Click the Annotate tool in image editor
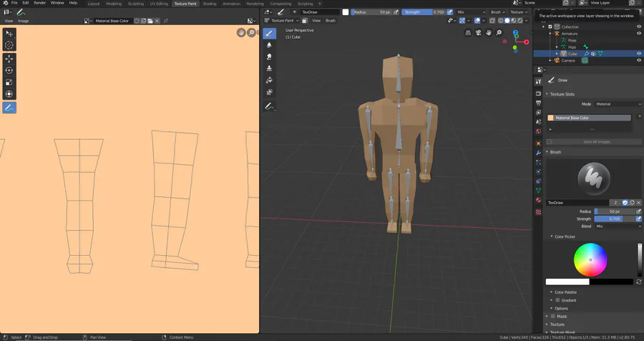644x341 pixels. (9, 107)
